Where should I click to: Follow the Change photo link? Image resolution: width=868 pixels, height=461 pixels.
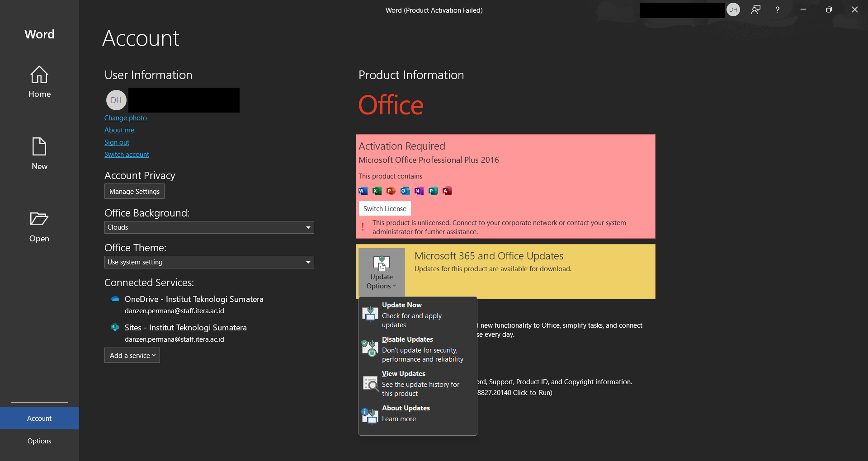[x=126, y=118]
